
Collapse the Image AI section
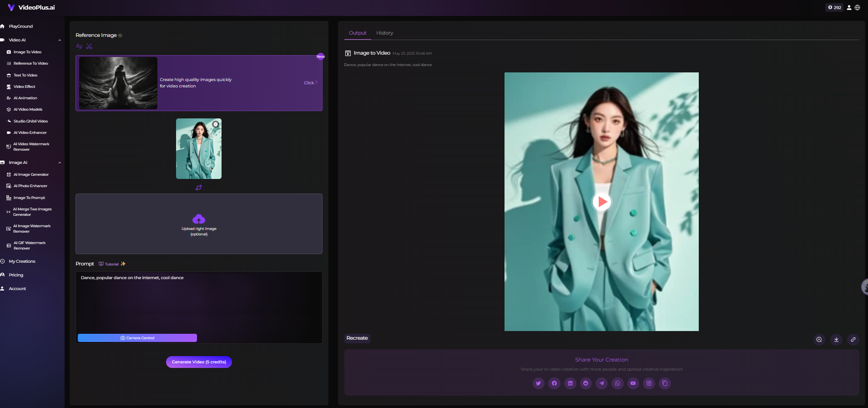[x=60, y=163]
